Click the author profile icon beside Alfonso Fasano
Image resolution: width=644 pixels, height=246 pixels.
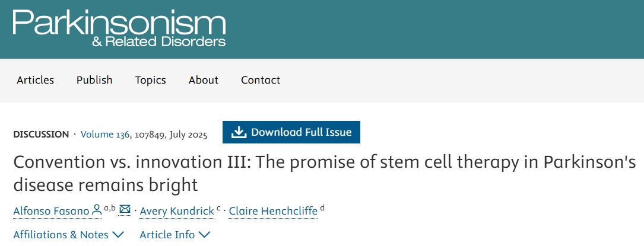pos(97,210)
